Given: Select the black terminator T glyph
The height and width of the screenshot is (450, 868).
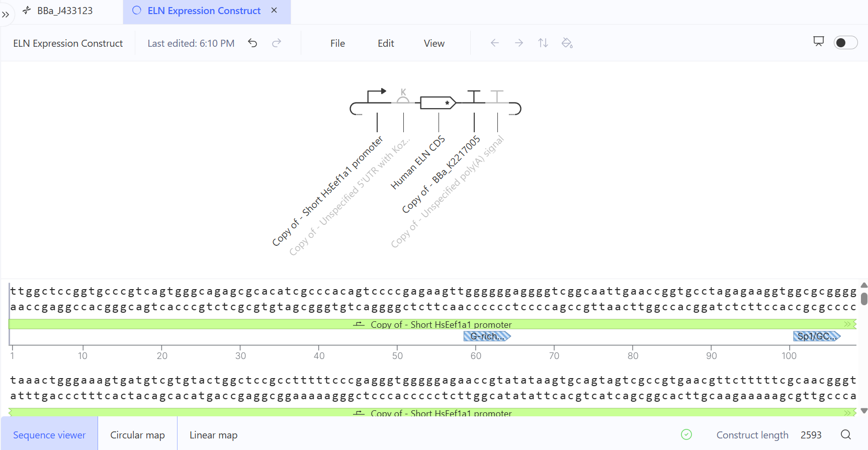Looking at the screenshot, I should (x=474, y=97).
